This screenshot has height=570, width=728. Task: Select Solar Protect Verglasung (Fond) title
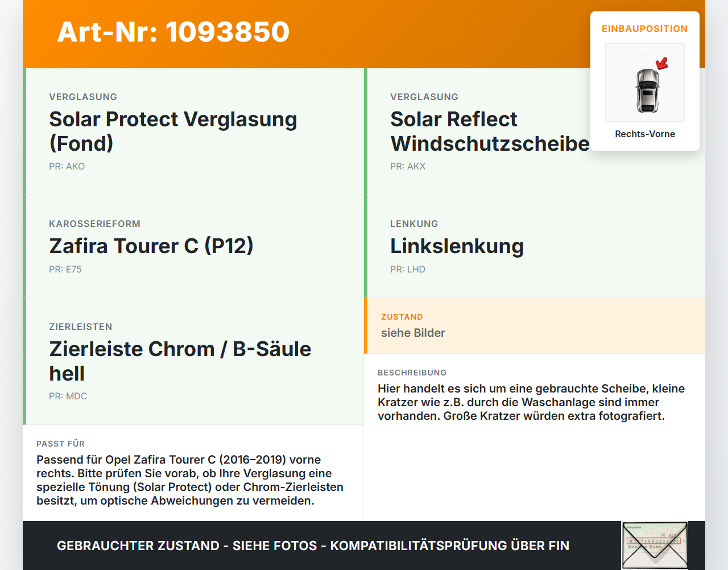coord(173,131)
